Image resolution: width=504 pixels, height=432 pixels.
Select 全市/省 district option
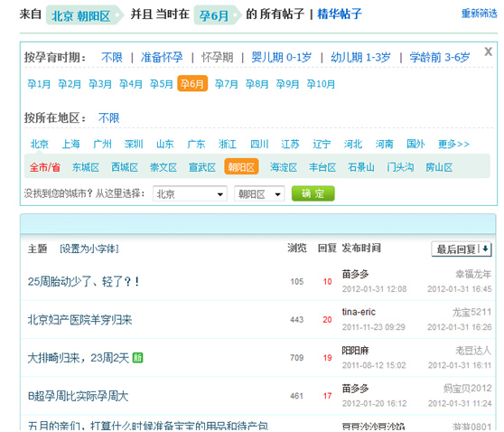click(x=45, y=167)
